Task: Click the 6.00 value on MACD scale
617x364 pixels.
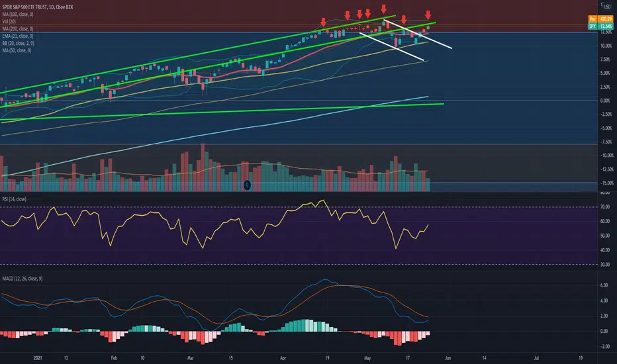Action: 604,285
